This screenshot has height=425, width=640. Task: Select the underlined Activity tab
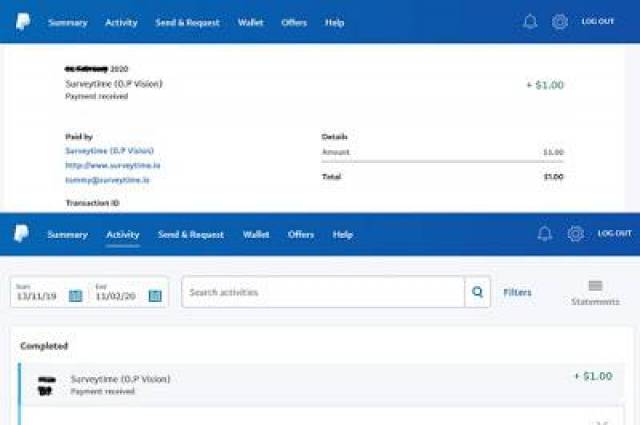click(x=122, y=235)
